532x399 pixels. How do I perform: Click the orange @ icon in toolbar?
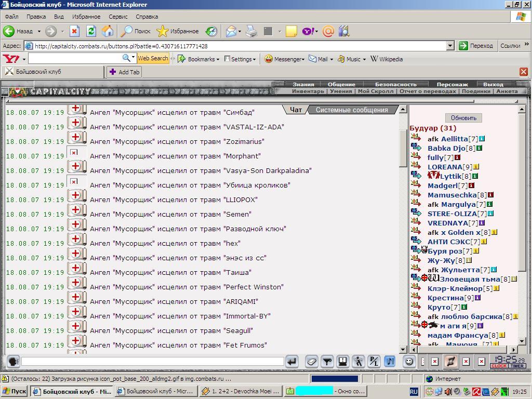328,31
